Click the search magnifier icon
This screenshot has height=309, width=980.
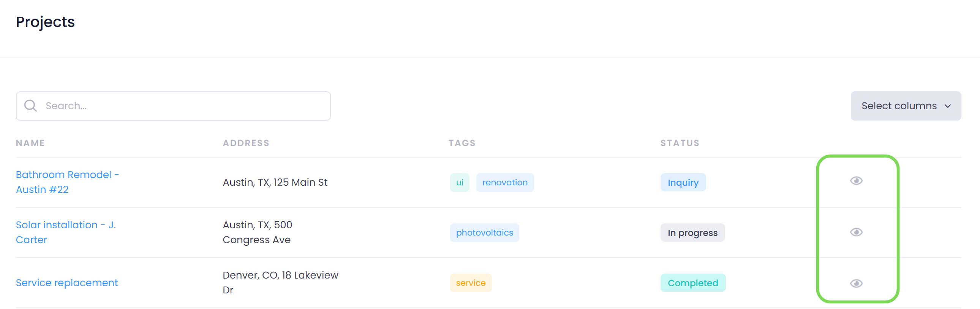click(30, 105)
